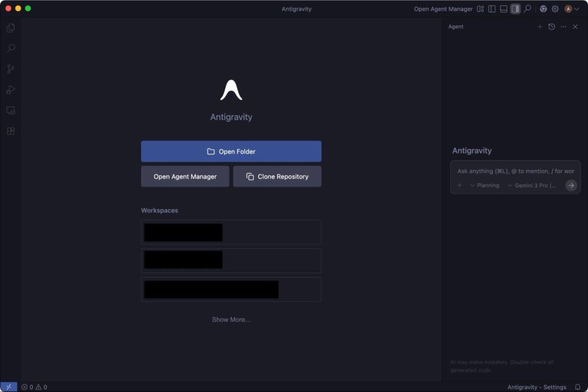Start a new agent conversation with the plus icon
588x392 pixels.
540,26
